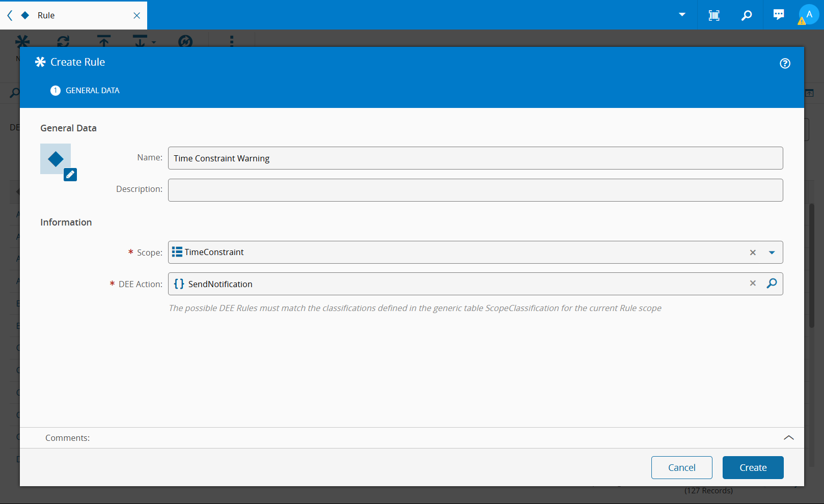Clear the SendNotification DEE Action value

[753, 284]
